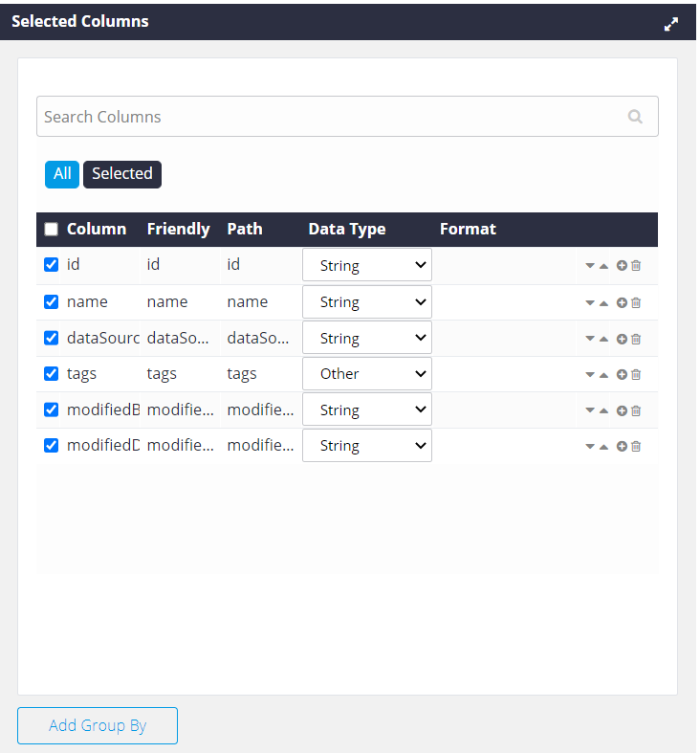Screen dimensions: 700x753
Task: Uncheck the name column checkbox
Action: click(51, 302)
